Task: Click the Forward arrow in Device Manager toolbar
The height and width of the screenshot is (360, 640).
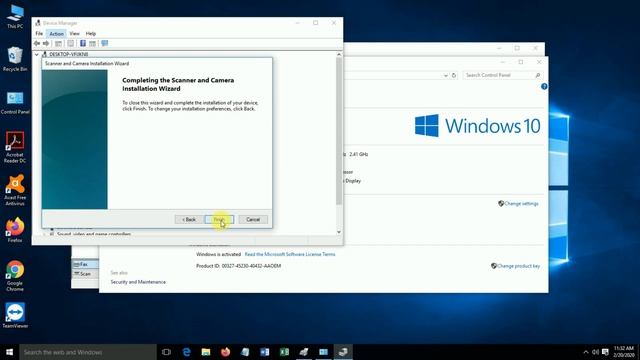Action: 46,43
